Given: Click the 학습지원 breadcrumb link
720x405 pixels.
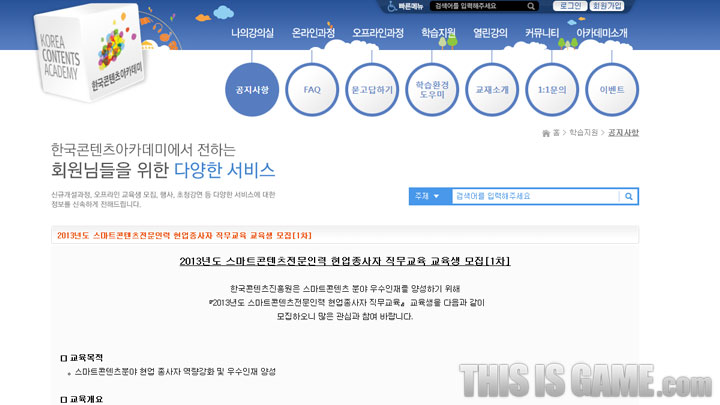Looking at the screenshot, I should coord(583,133).
